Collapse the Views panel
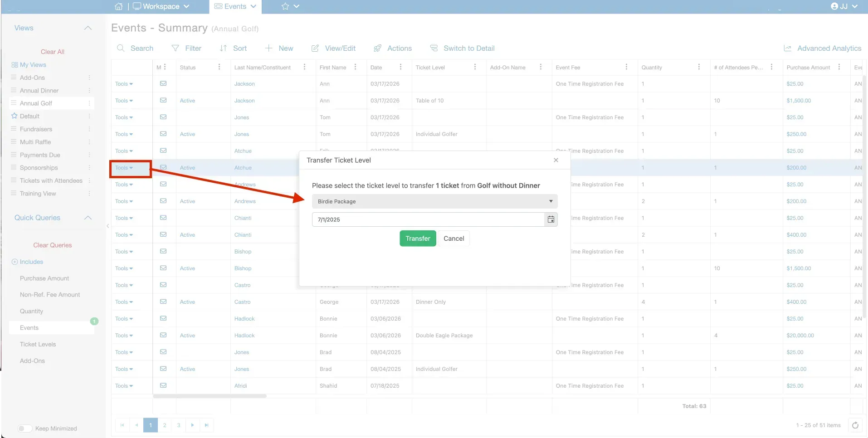 coord(88,28)
